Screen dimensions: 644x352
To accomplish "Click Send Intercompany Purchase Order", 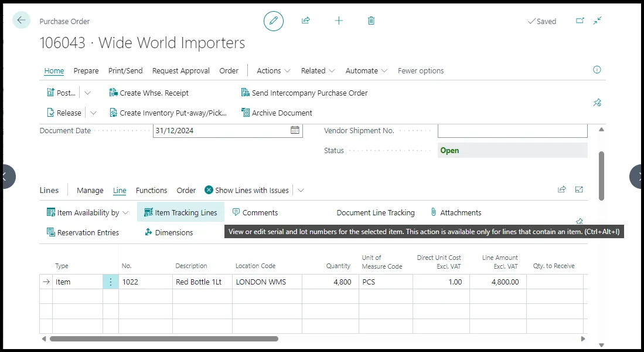I will [304, 93].
